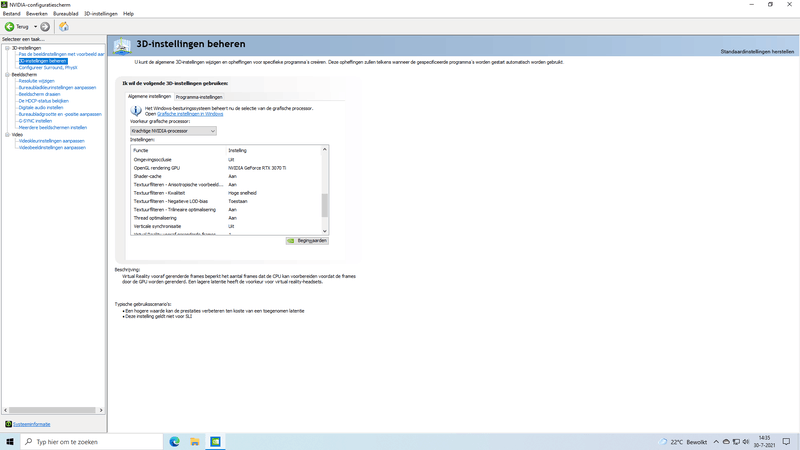Click the blue info icon in settings
This screenshot has height=450, width=800.
click(x=136, y=110)
